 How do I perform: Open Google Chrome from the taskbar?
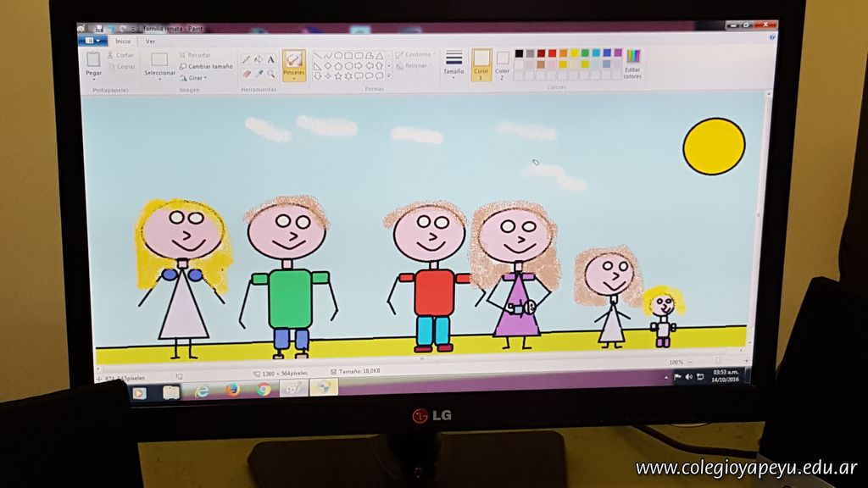pyautogui.click(x=264, y=389)
